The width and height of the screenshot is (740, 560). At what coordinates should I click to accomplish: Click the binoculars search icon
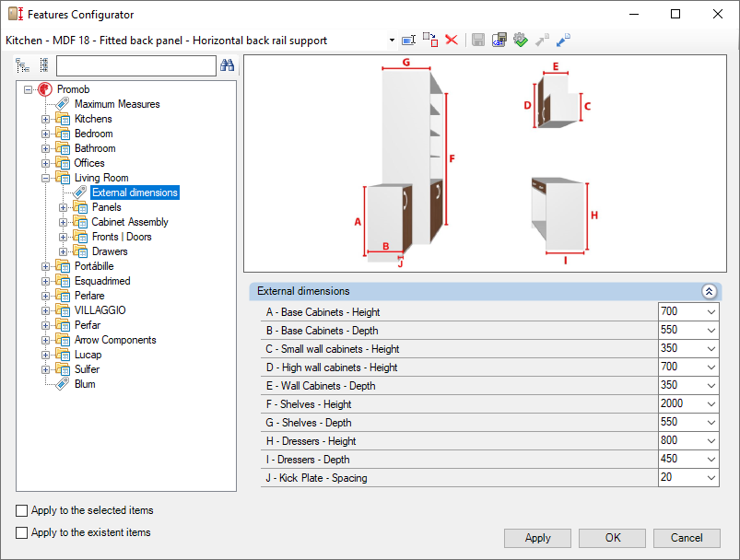(227, 65)
